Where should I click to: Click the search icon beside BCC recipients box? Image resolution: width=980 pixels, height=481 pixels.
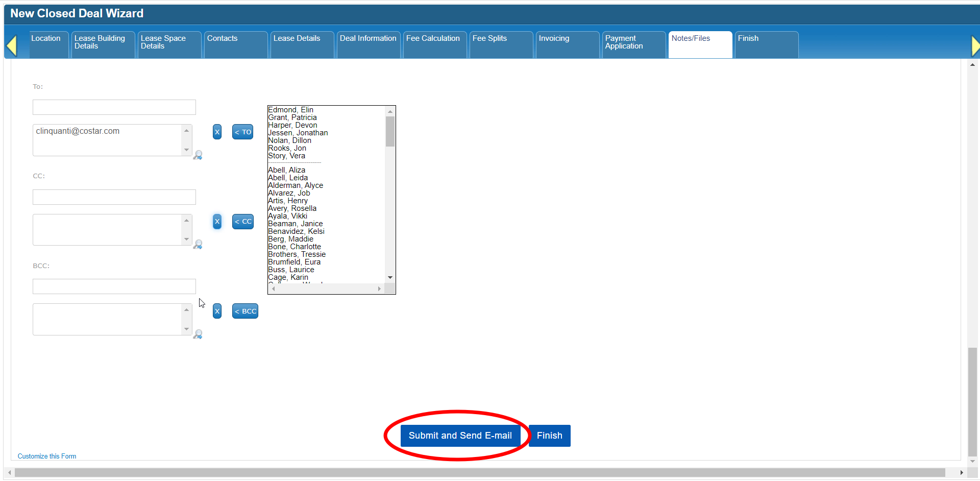[x=198, y=334]
